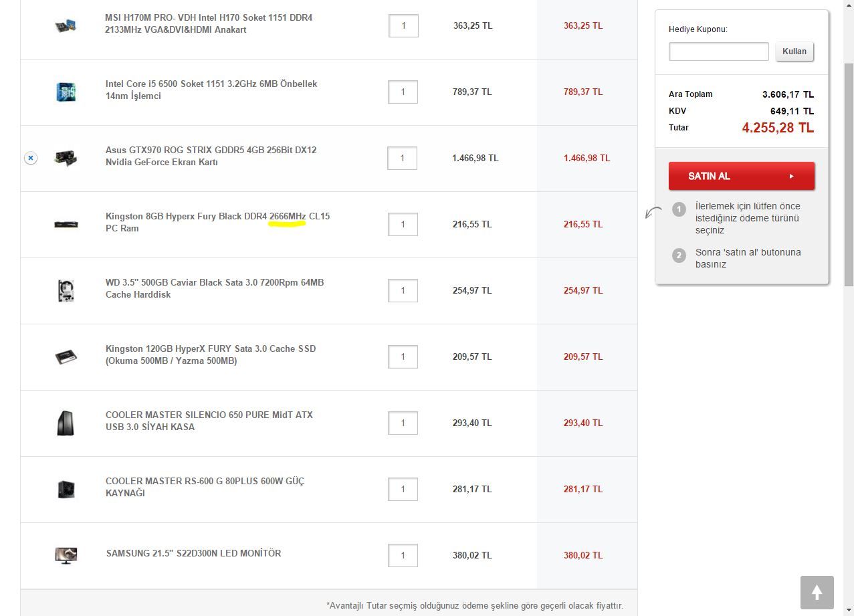Open MSI H170M PRO-VDH product link
854x616 pixels.
209,23
